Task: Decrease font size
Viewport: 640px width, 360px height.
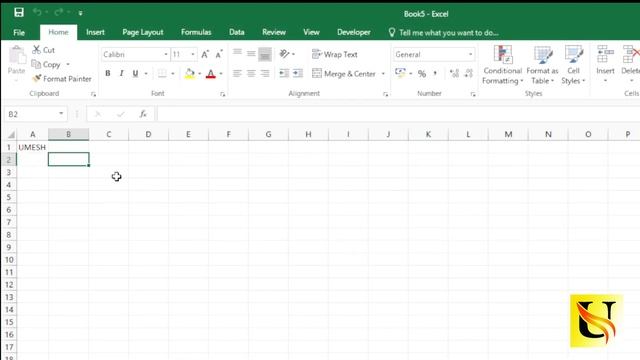Action: tap(219, 54)
